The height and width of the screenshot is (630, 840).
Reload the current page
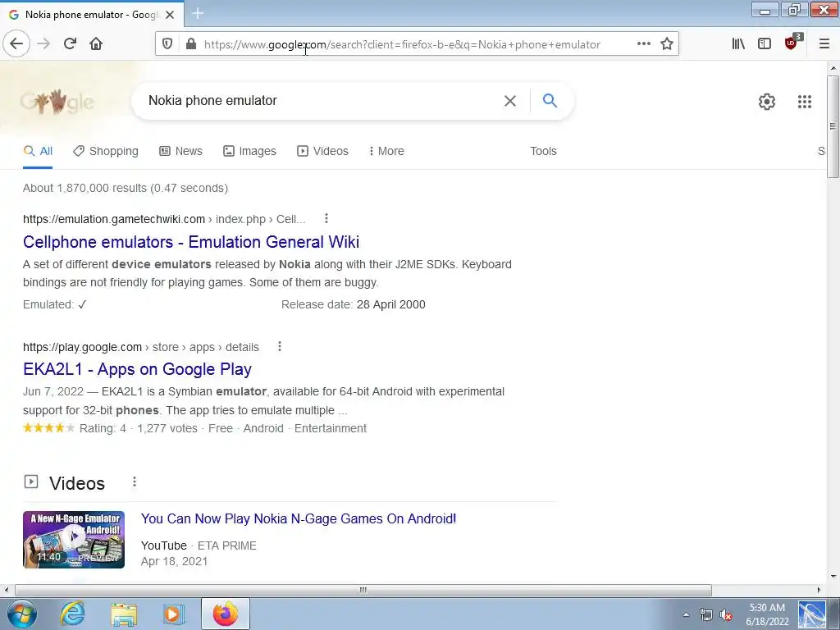click(70, 44)
